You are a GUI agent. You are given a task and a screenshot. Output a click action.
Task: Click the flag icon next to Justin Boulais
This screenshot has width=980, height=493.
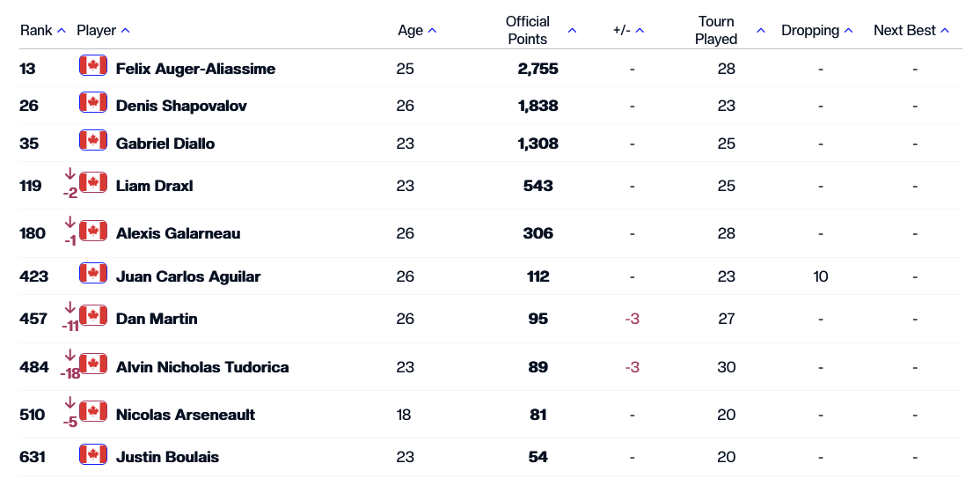click(x=93, y=454)
